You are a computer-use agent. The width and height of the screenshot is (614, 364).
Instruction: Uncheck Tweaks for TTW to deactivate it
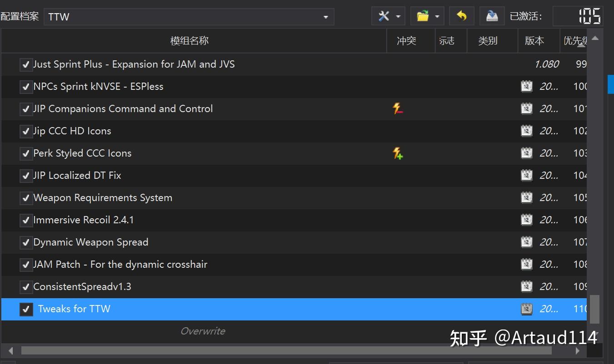[x=26, y=309]
